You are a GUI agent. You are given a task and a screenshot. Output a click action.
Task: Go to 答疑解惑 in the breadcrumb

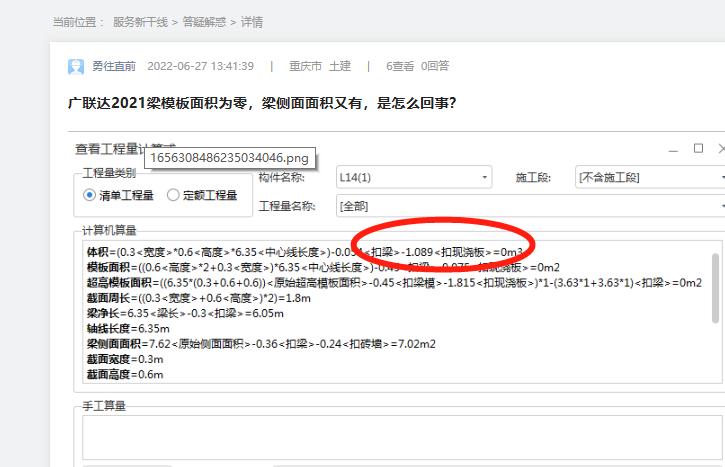(x=204, y=22)
